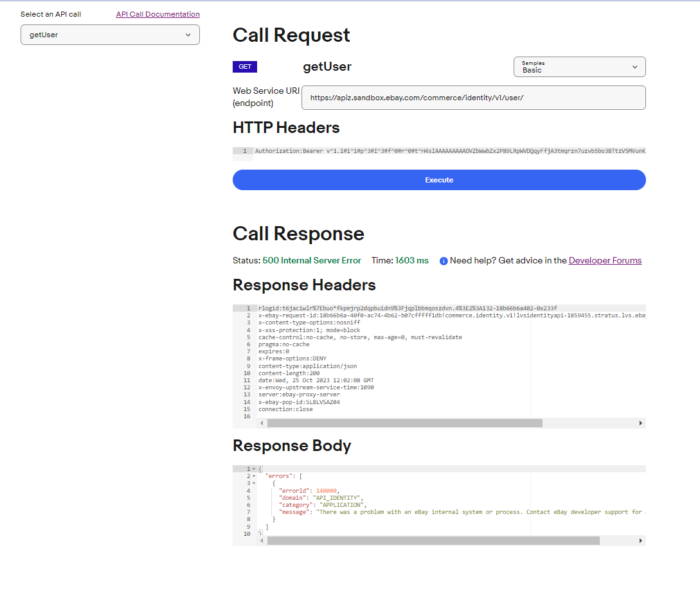Image resolution: width=700 pixels, height=593 pixels.
Task: Click left arrow of Response Headers scrollbar
Action: pos(262,423)
